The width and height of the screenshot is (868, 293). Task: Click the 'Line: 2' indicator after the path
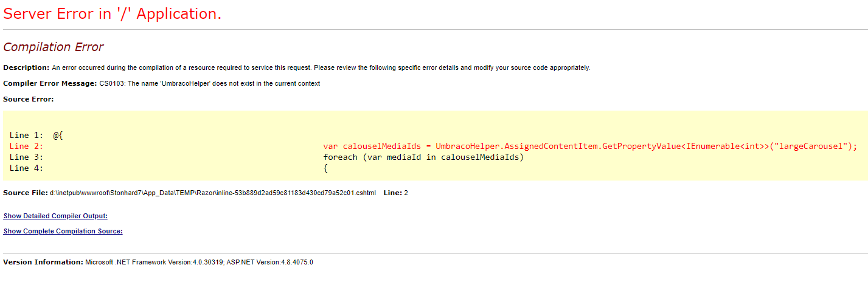(x=395, y=193)
